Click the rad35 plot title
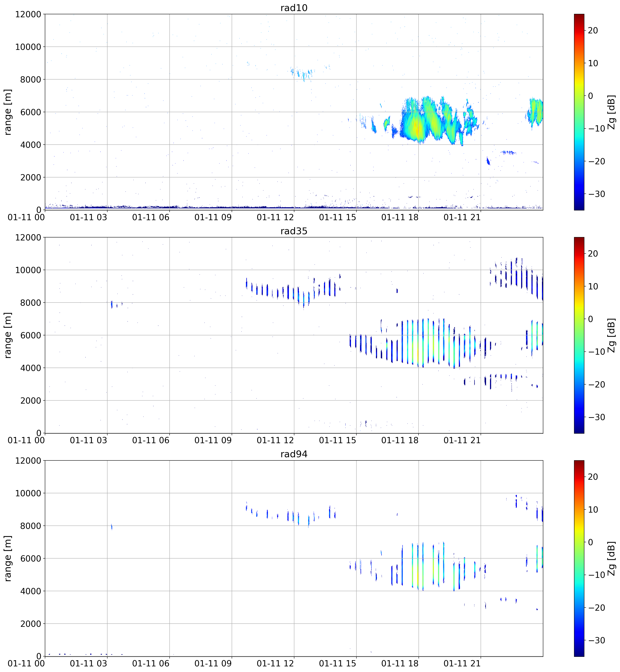The image size is (620, 672). click(x=294, y=231)
